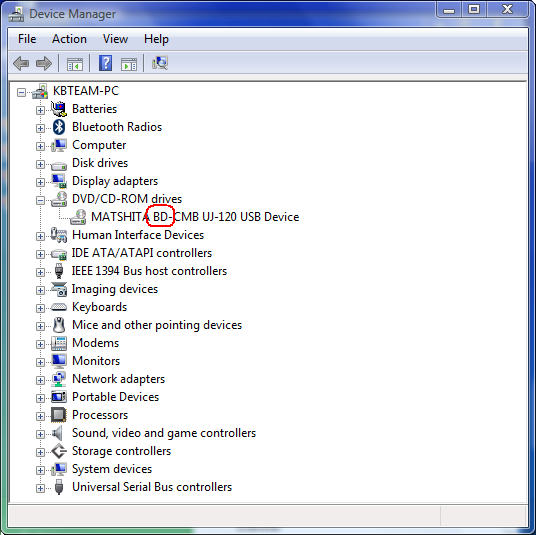This screenshot has height=535, width=536.
Task: Expand the Computer category
Action: pyautogui.click(x=40, y=146)
